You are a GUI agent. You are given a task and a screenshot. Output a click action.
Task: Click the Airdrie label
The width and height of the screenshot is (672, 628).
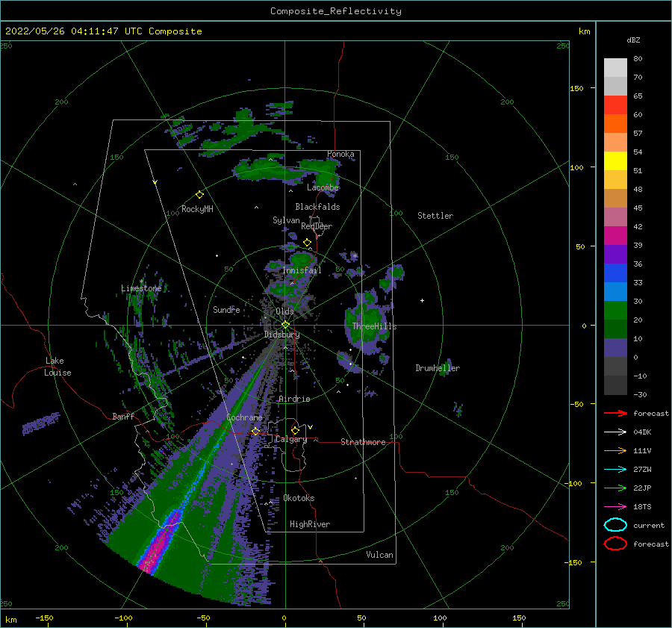(294, 399)
